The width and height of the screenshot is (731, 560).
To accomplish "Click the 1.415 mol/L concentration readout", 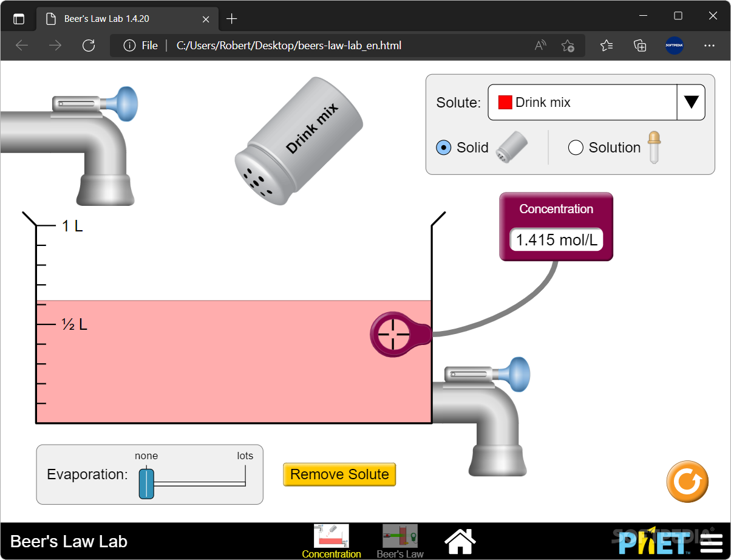I will pyautogui.click(x=556, y=240).
